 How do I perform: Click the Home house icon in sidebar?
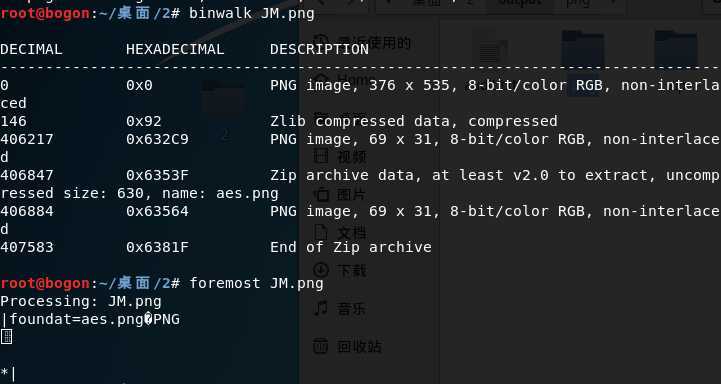(323, 79)
